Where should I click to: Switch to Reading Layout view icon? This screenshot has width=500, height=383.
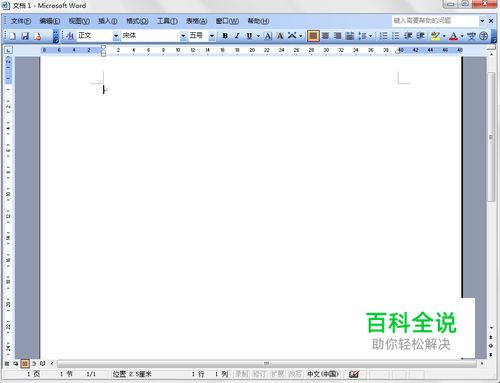[x=42, y=364]
